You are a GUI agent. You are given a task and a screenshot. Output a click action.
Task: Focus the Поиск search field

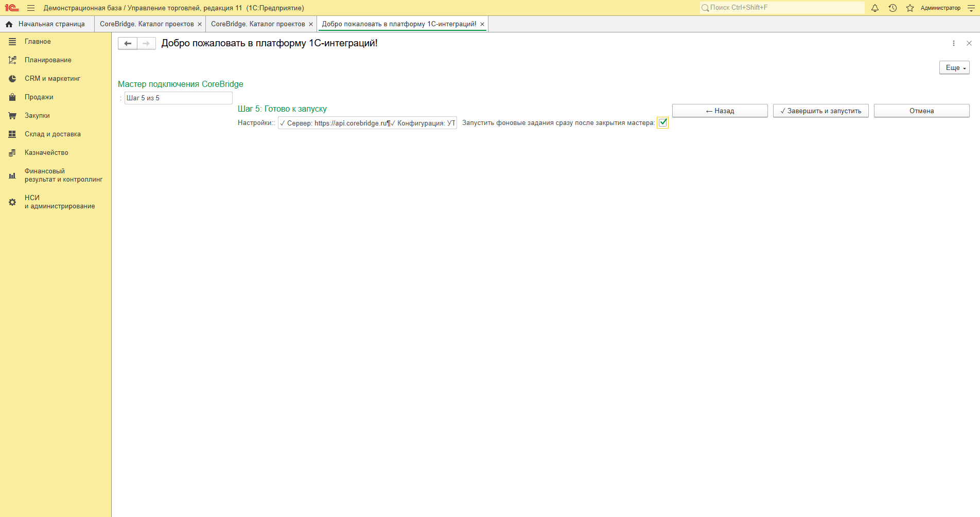click(782, 8)
